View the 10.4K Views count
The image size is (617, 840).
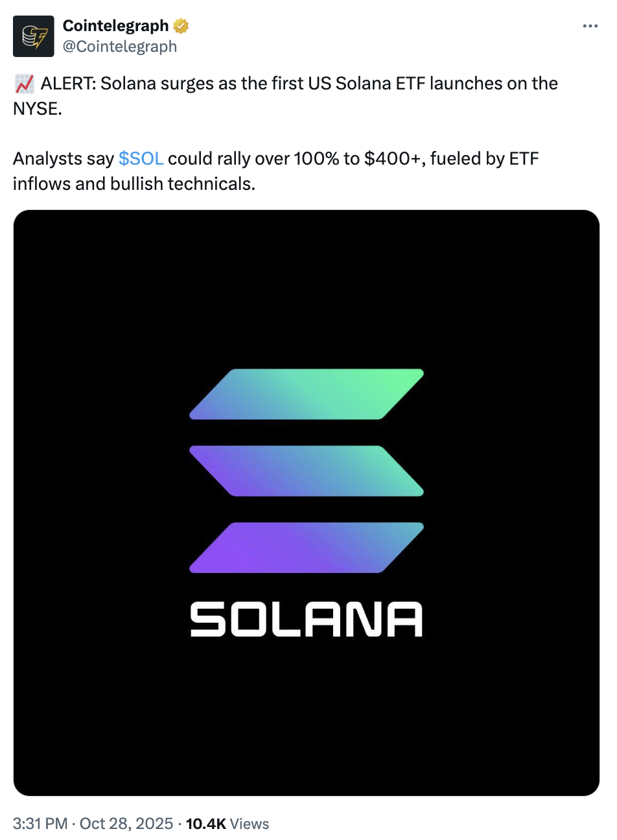[x=227, y=824]
